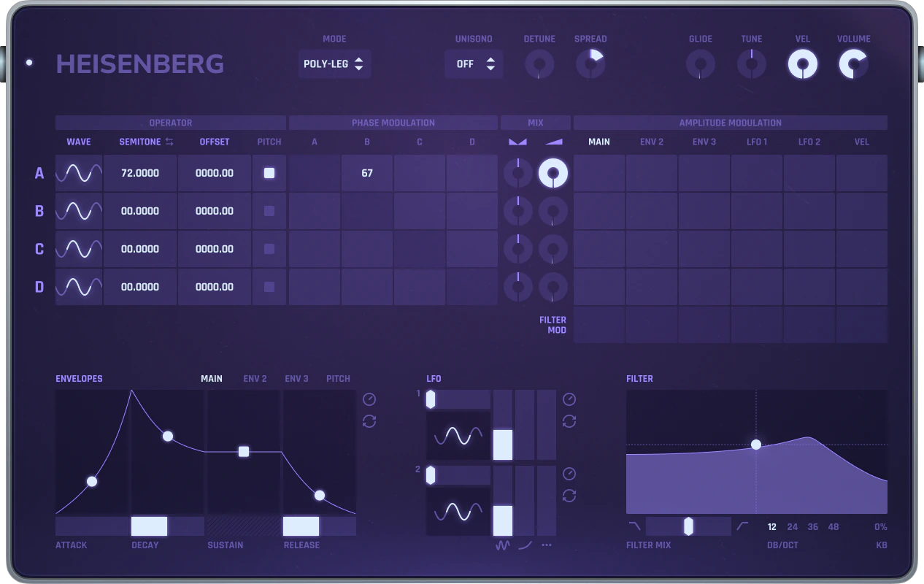Disable the pitch checkbox for operator A
This screenshot has width=924, height=584.
coord(269,173)
